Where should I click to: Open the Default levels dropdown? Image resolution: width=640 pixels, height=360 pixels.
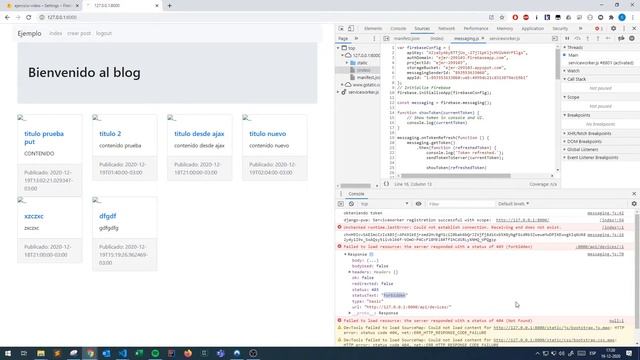pyautogui.click(x=513, y=204)
